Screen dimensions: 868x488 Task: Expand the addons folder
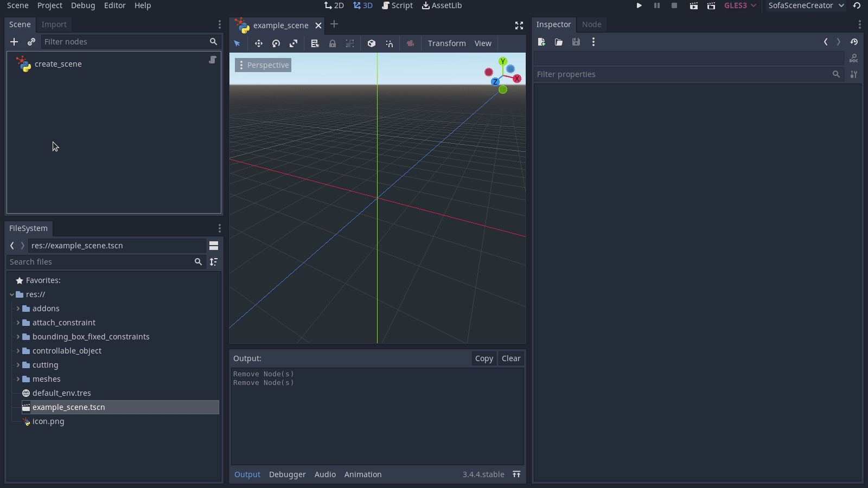point(18,309)
